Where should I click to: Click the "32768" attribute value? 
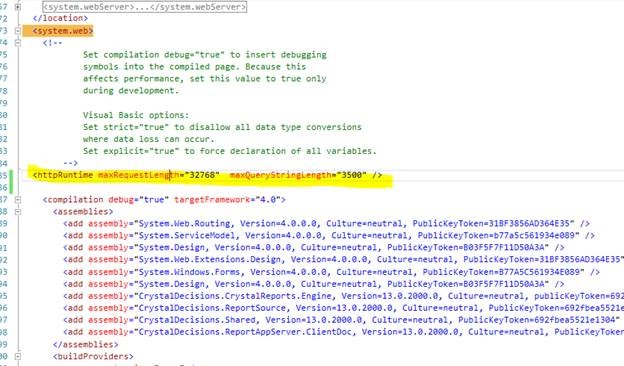point(202,175)
